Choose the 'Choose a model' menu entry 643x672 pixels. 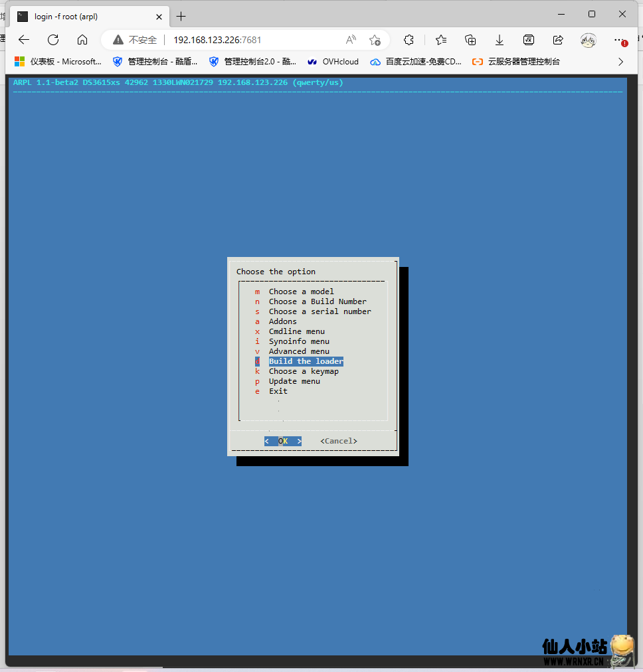[301, 292]
